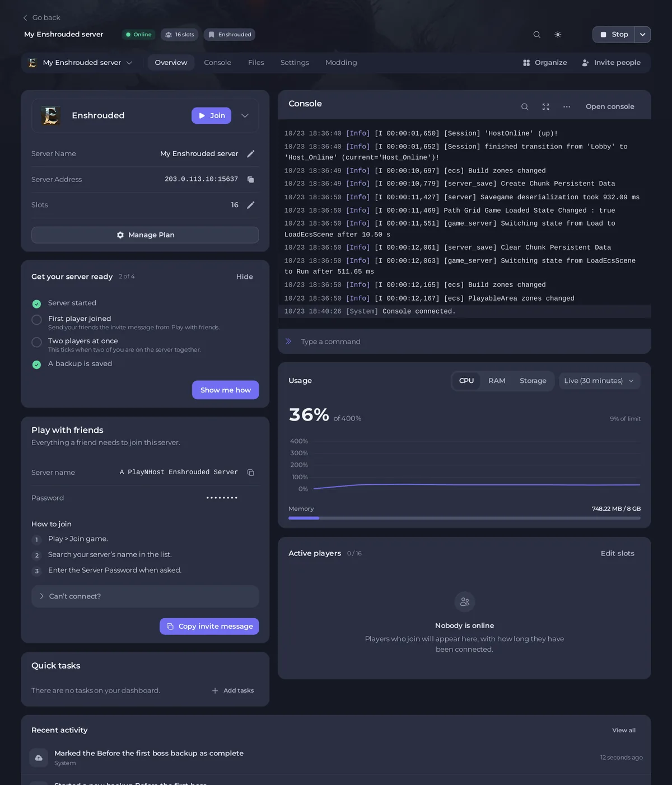672x785 pixels.
Task: Toggle the Two players at once circle
Action: click(x=37, y=342)
